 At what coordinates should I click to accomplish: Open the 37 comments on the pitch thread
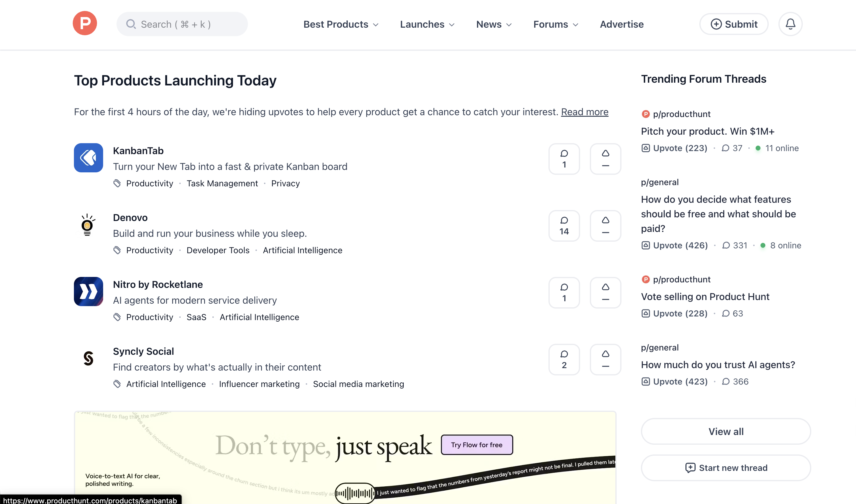(732, 148)
